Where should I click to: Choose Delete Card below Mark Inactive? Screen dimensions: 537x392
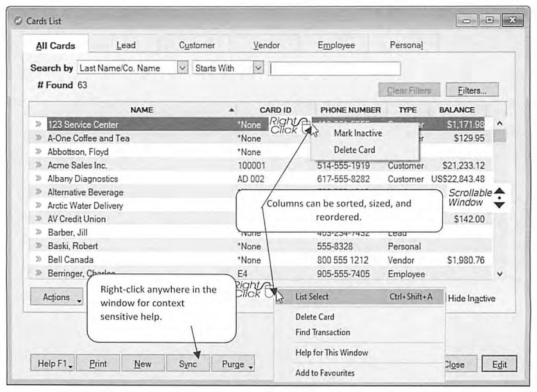coord(354,150)
